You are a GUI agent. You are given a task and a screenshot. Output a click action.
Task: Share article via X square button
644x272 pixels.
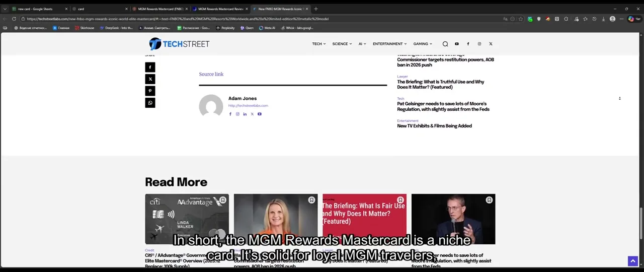[150, 79]
